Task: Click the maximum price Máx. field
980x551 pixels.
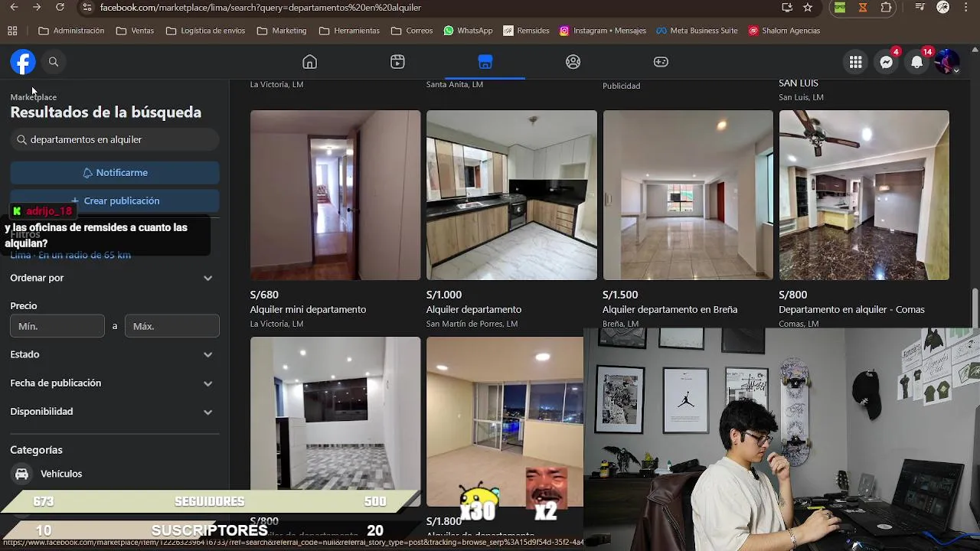Action: [172, 326]
